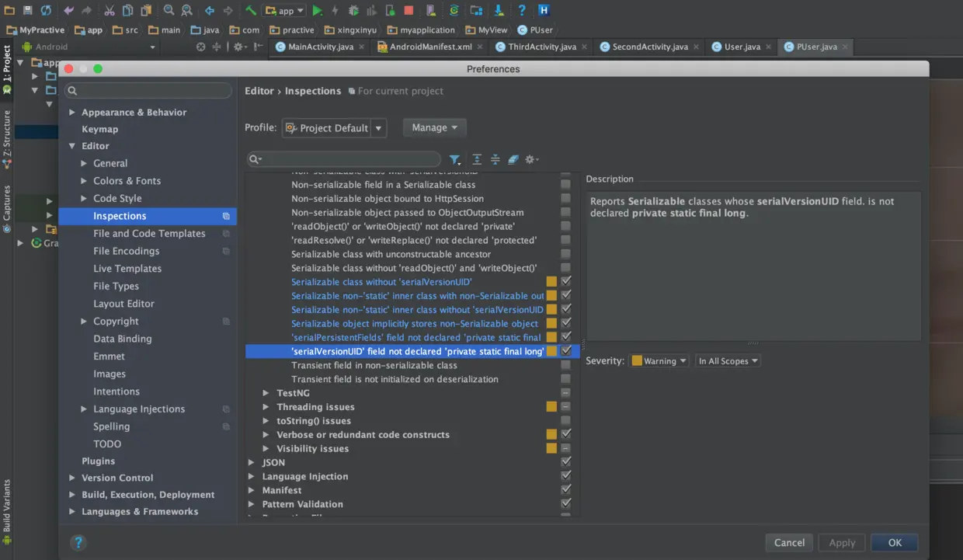Open the gear settings menu in inspections toolbar

[532, 159]
